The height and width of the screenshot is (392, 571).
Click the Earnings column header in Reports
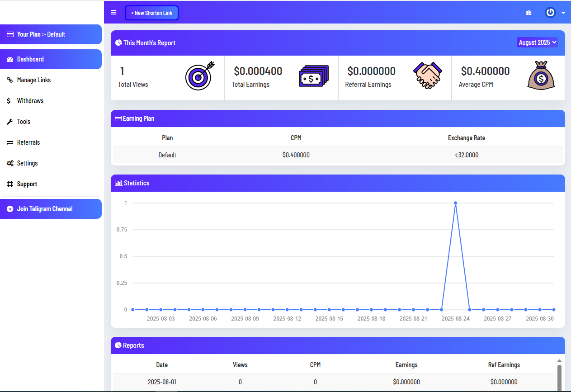tap(406, 365)
